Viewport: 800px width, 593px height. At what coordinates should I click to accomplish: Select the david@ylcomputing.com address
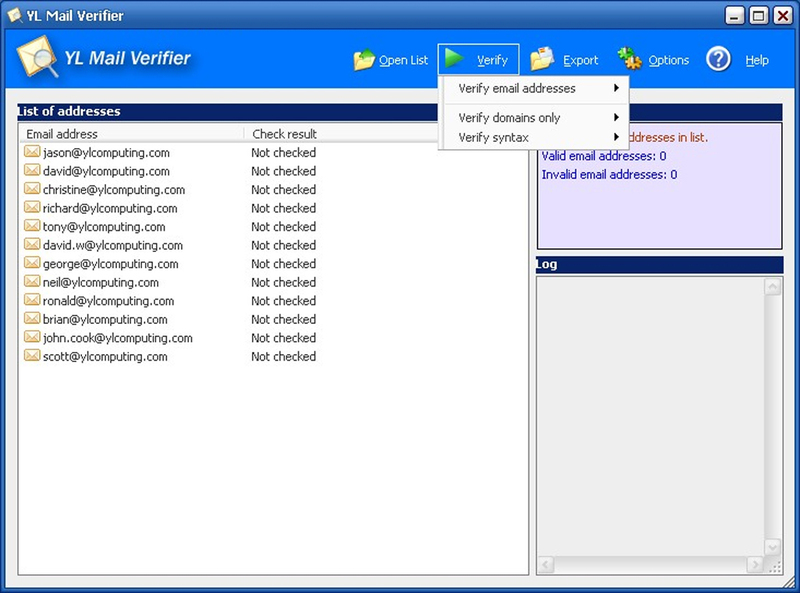[106, 171]
